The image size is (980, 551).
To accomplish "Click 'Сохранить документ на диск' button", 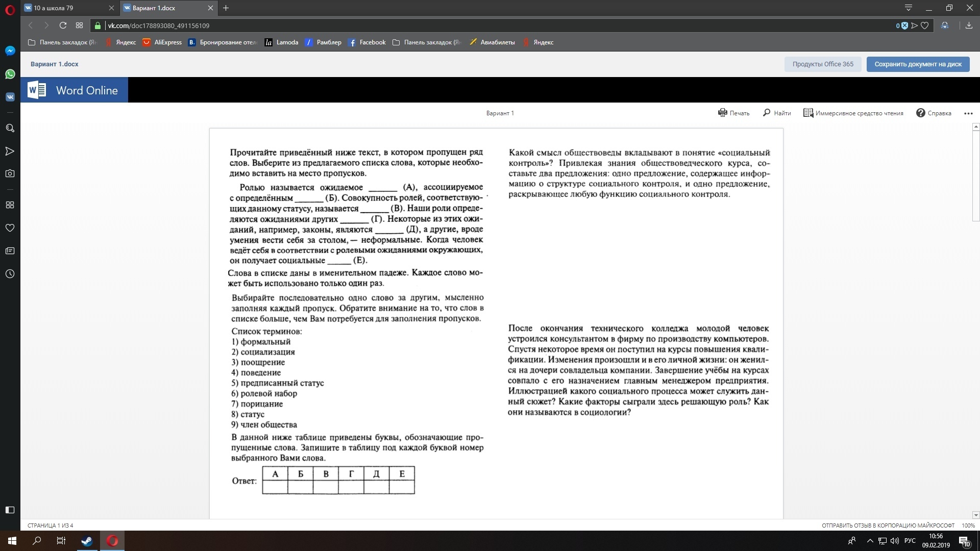I will tap(918, 64).
